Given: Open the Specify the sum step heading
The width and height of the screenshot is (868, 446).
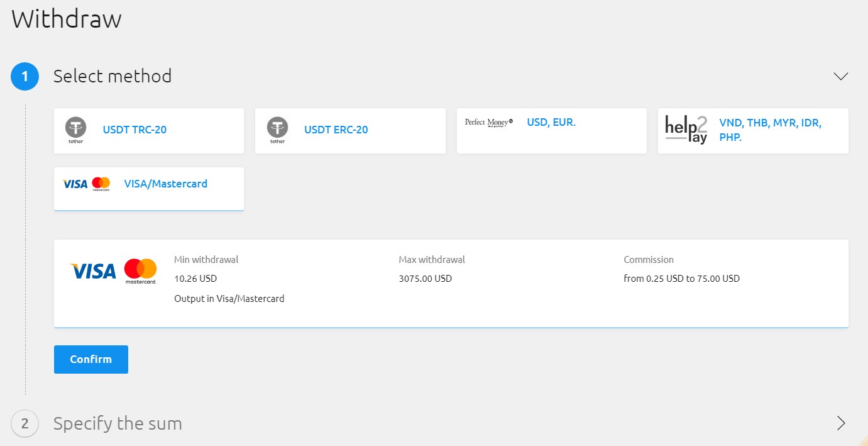Looking at the screenshot, I should pyautogui.click(x=118, y=423).
